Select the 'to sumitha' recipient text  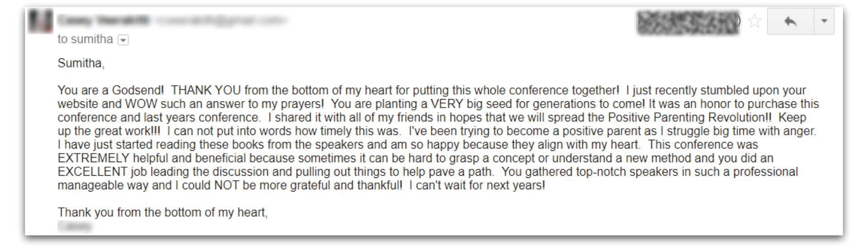(85, 39)
